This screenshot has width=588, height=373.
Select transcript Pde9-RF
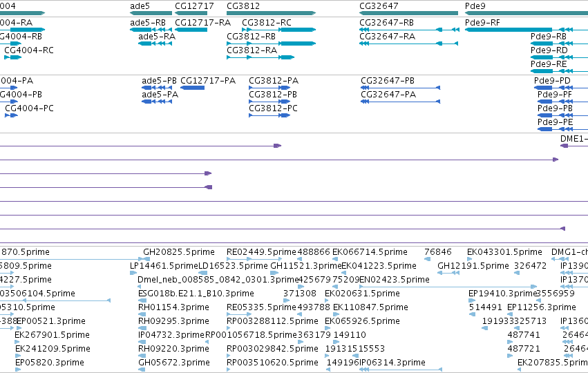pyautogui.click(x=527, y=30)
